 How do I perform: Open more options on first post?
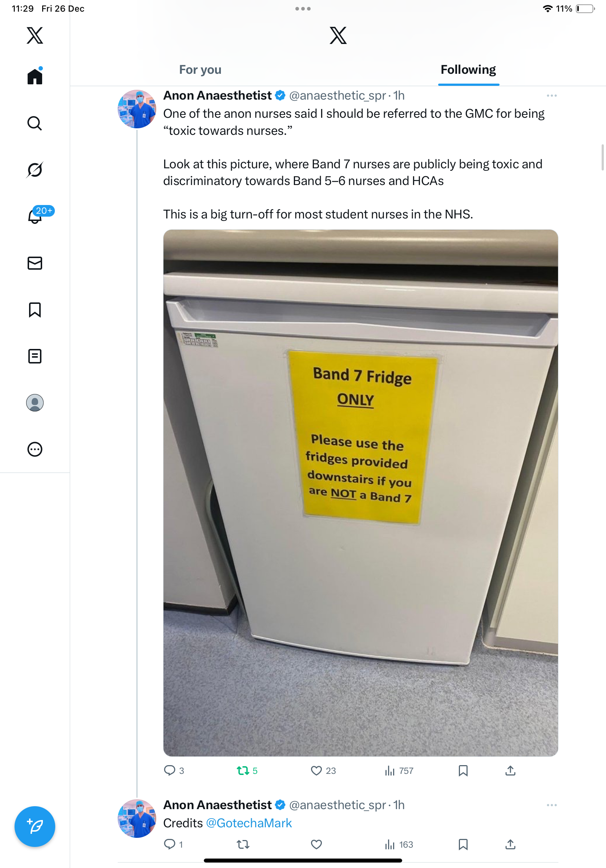(x=552, y=96)
